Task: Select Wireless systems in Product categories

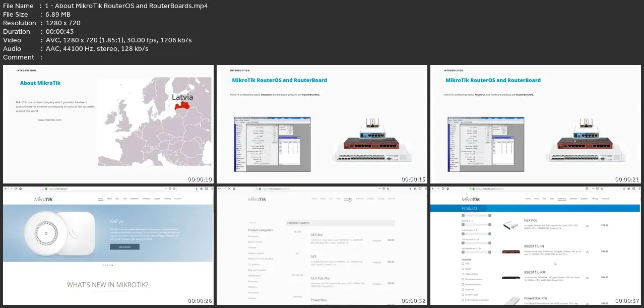Action: pyautogui.click(x=255, y=253)
